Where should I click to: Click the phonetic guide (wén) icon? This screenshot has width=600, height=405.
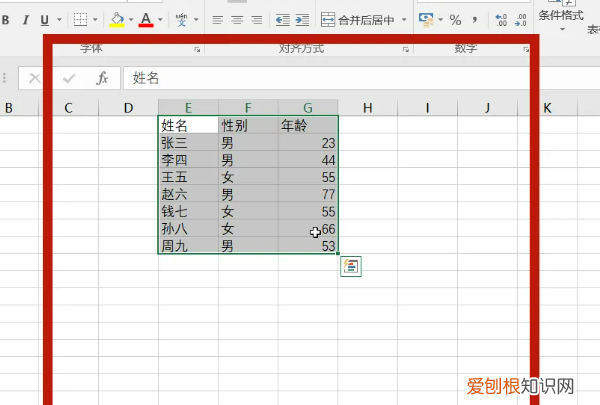(x=181, y=20)
